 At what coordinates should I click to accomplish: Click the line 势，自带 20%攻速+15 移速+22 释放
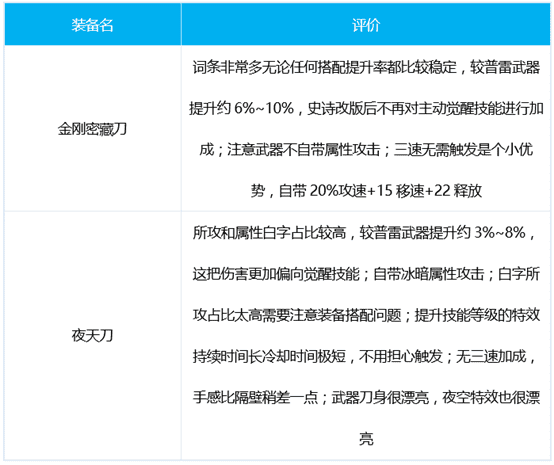coord(366,191)
